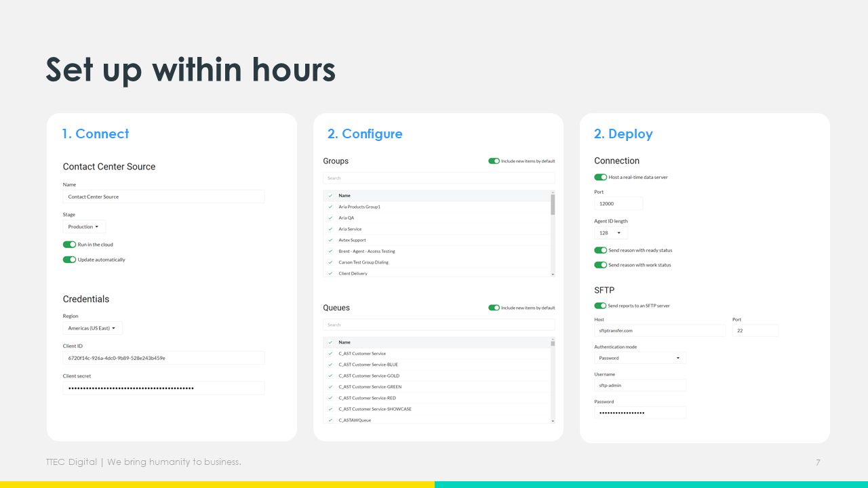
Task: Click the Queues search field
Action: pyautogui.click(x=438, y=325)
